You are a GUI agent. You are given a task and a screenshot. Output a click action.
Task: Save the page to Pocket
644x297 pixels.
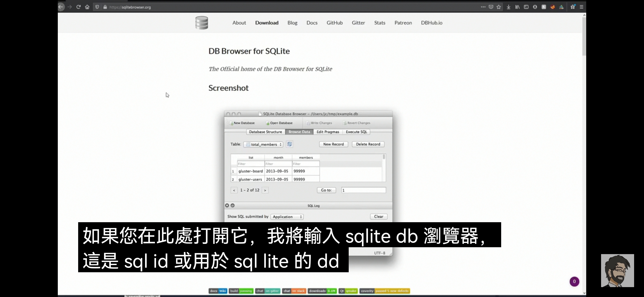point(491,7)
